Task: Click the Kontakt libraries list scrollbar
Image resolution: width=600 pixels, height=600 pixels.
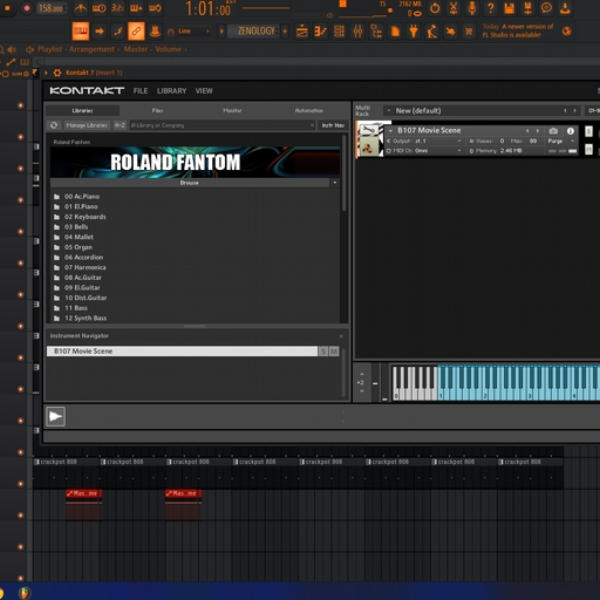Action: pos(344,174)
